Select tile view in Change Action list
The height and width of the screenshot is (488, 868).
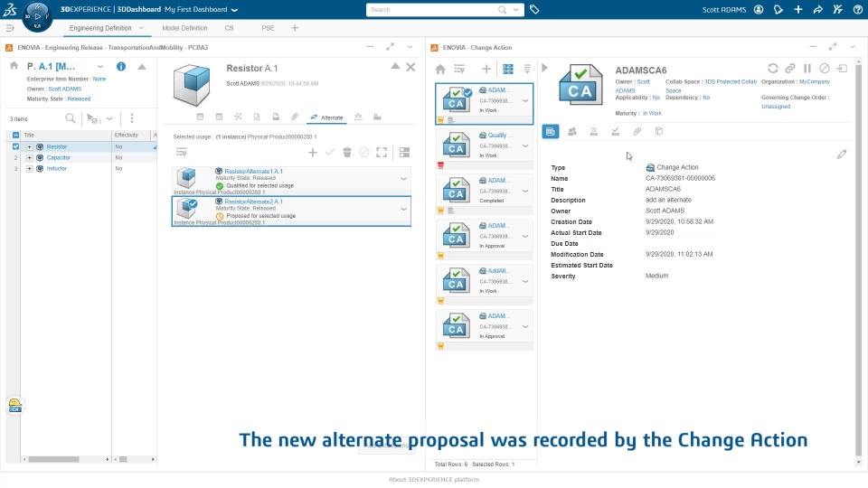click(x=507, y=70)
